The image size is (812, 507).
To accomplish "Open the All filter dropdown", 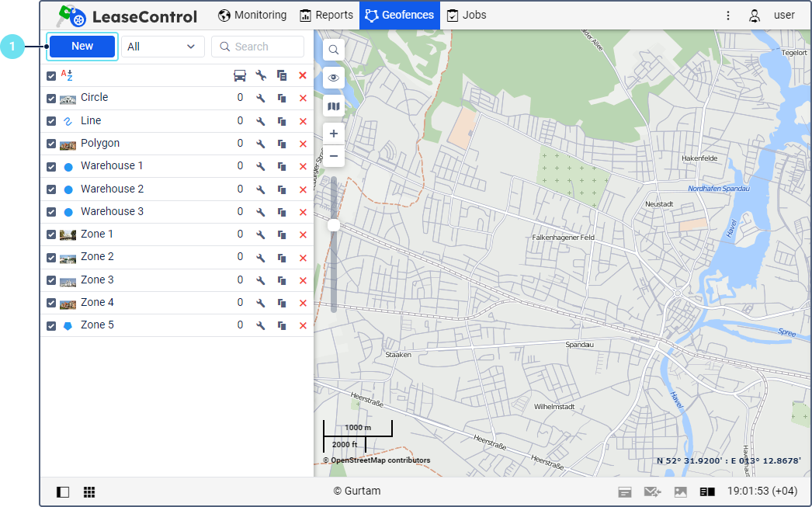I will tap(162, 47).
